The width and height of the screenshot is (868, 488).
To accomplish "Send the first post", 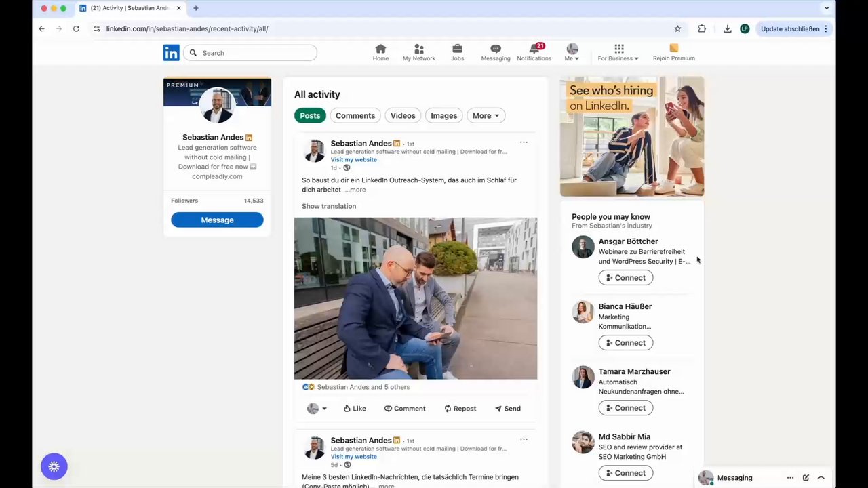I will 507,409.
